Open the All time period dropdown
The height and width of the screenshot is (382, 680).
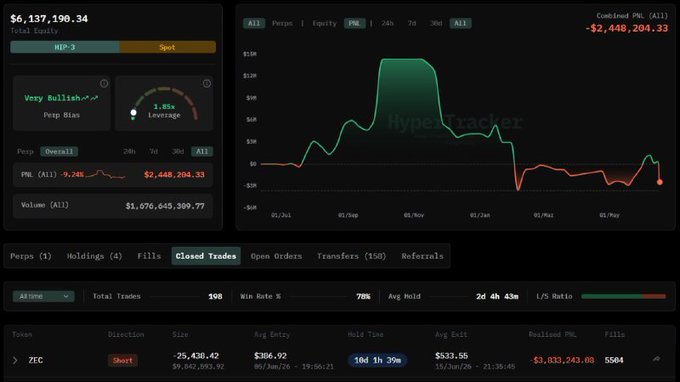(43, 296)
